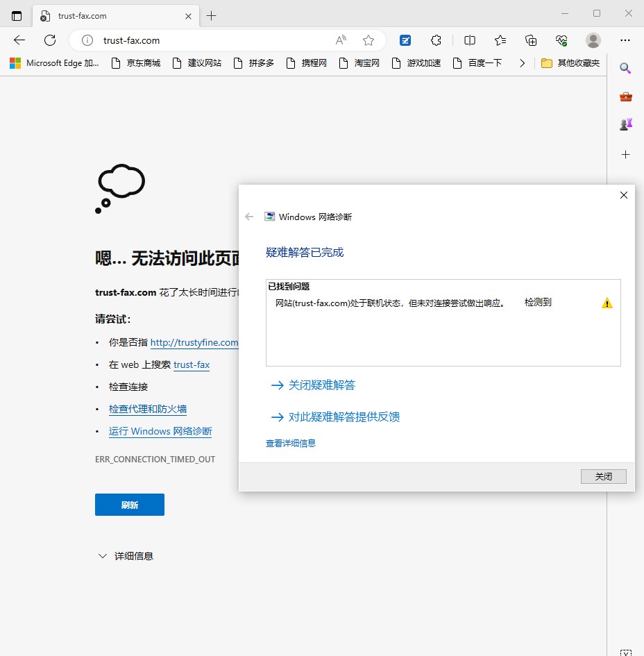Click 对此疑难解答提供反馈 option
The width and height of the screenshot is (644, 656).
tap(335, 417)
